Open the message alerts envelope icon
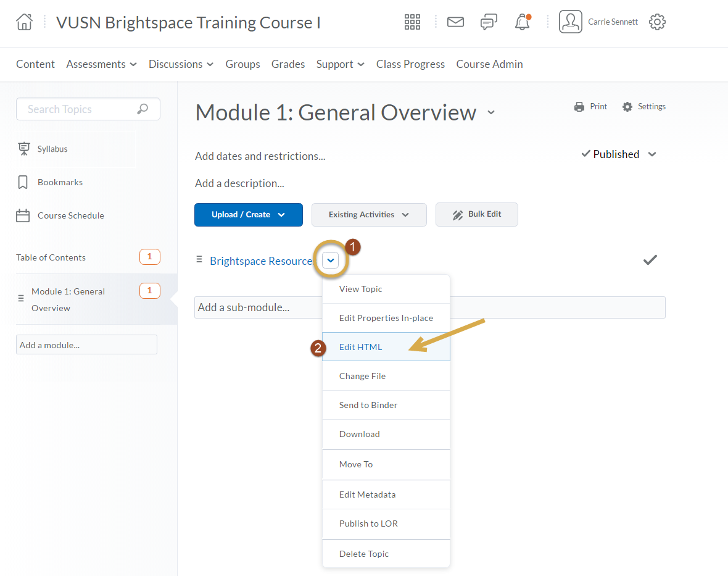 click(455, 22)
